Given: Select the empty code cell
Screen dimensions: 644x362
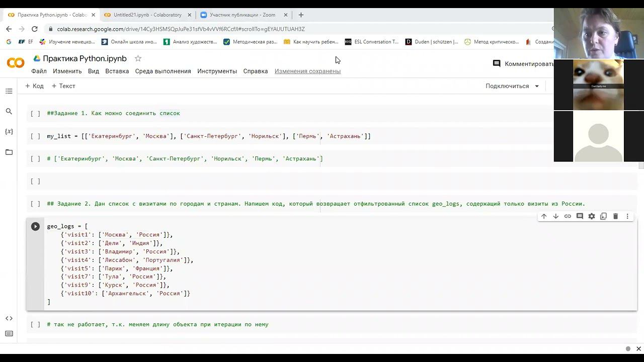Looking at the screenshot, I should [x=332, y=181].
